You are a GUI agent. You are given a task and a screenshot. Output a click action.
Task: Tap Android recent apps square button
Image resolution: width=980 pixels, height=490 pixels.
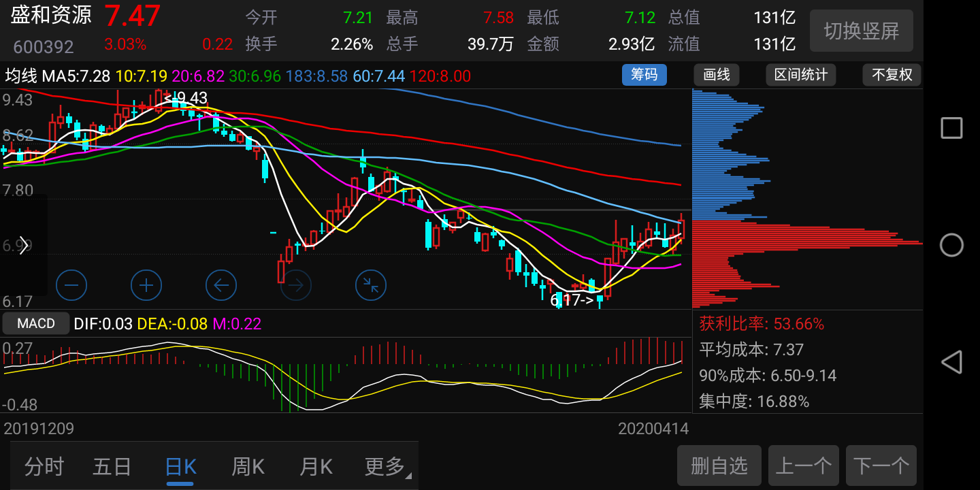951,128
